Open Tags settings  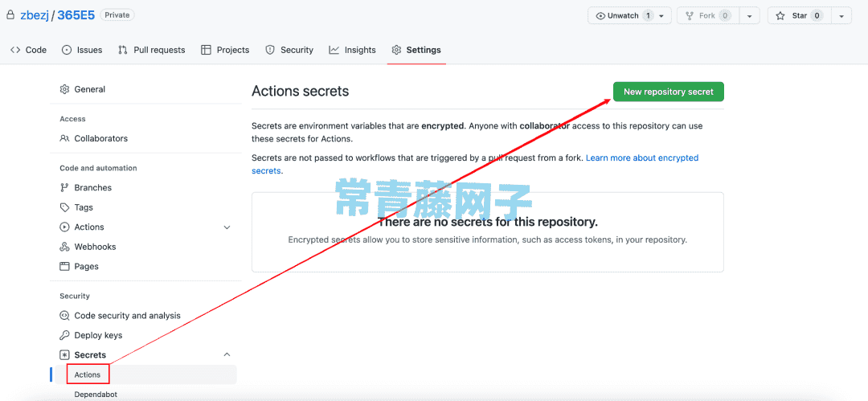pyautogui.click(x=84, y=207)
